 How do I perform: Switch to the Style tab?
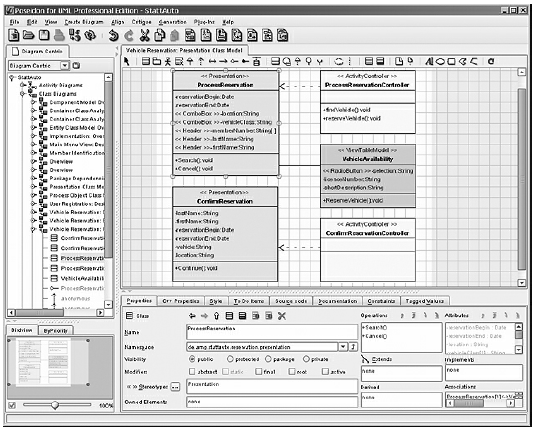click(x=216, y=301)
